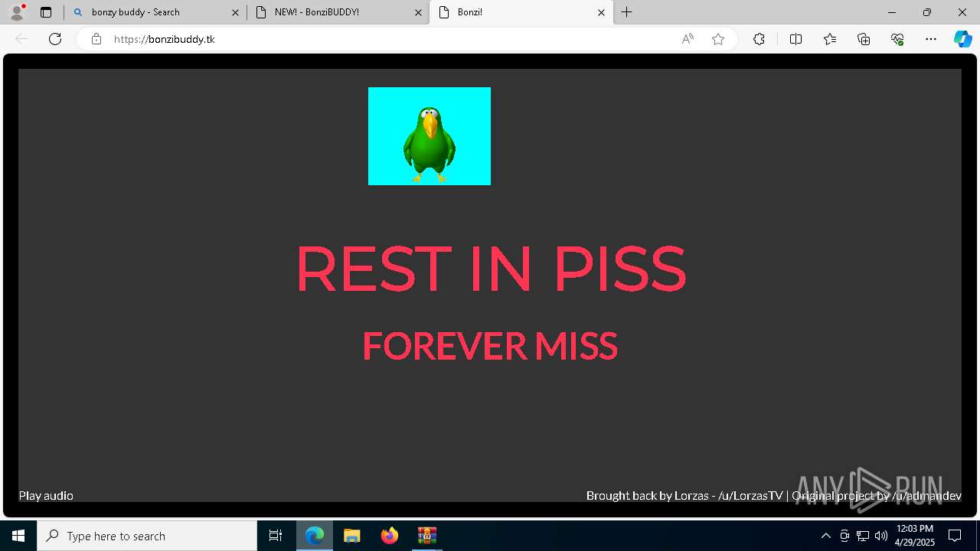Open the Collections icon
Image resolution: width=980 pixels, height=551 pixels.
tap(864, 39)
